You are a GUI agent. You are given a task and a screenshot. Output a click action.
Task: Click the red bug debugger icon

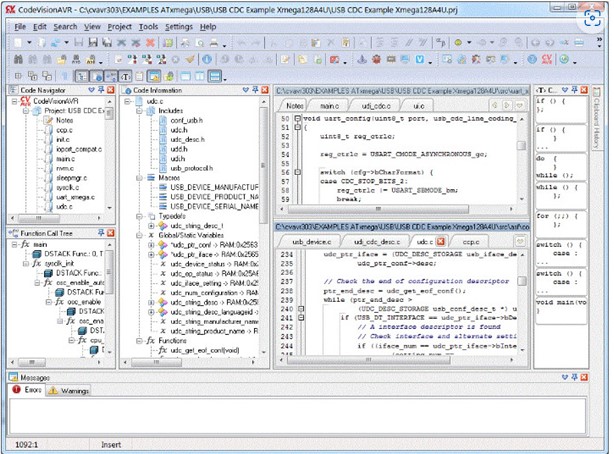tap(377, 60)
